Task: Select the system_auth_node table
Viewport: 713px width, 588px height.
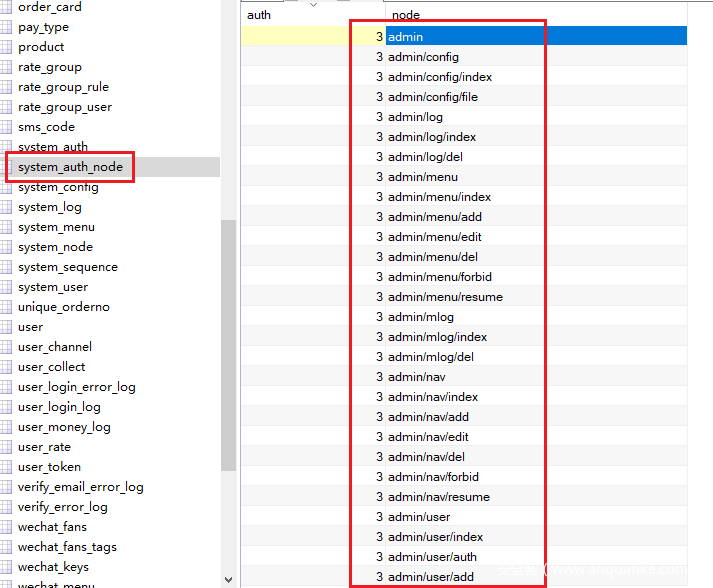Action: point(70,167)
